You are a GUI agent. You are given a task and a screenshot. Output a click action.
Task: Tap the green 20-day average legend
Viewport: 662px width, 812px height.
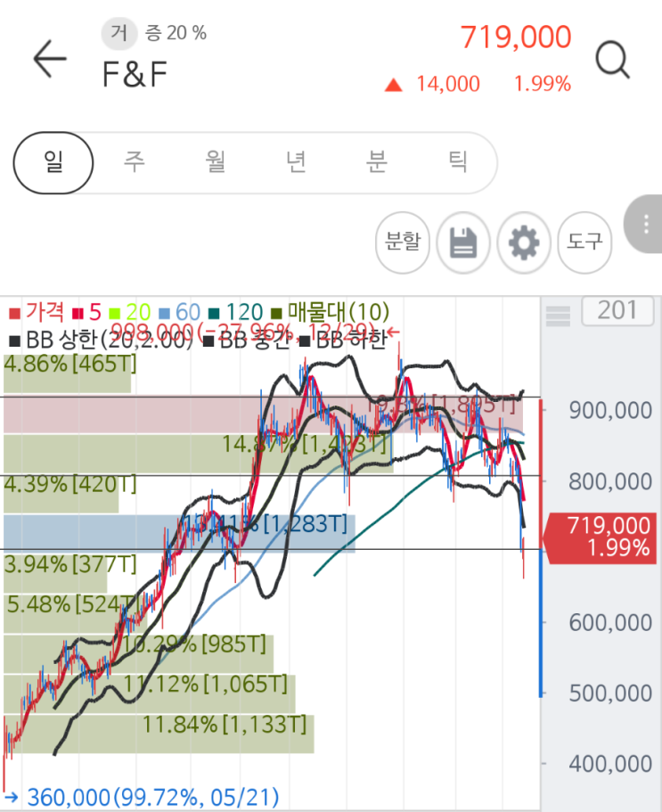(x=130, y=312)
